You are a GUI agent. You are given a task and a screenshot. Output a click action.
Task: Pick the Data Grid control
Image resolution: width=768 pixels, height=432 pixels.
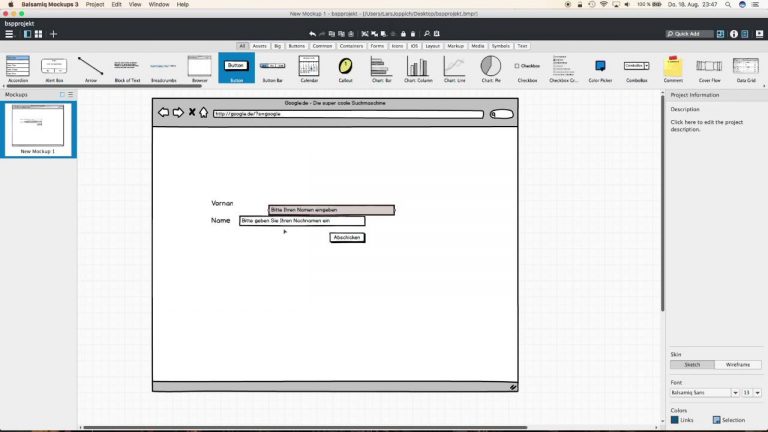[746, 69]
